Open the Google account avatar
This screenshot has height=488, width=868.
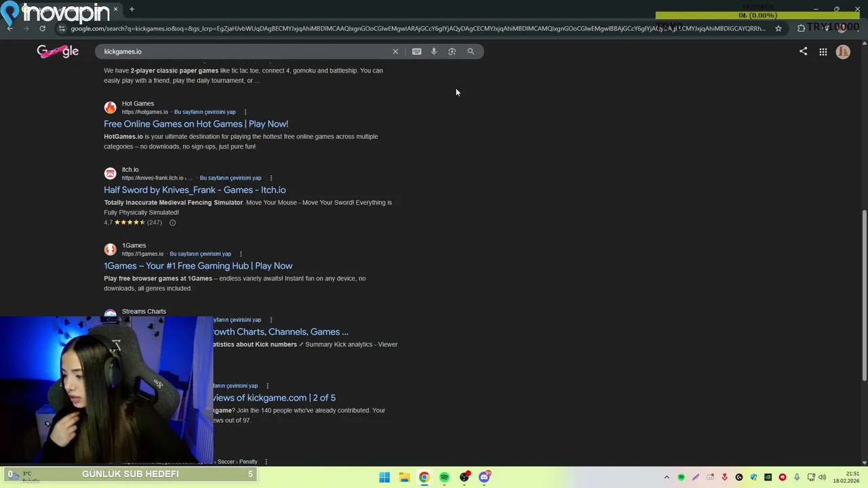[x=843, y=52]
